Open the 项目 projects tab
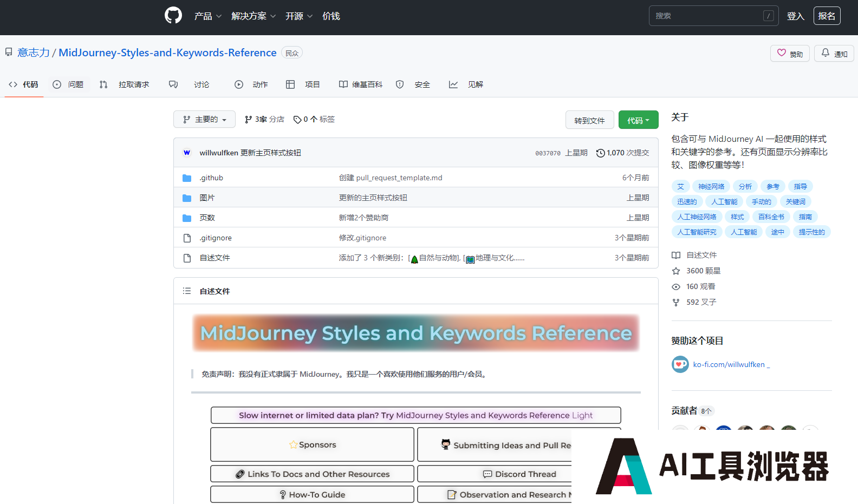This screenshot has width=858, height=504. (303, 84)
